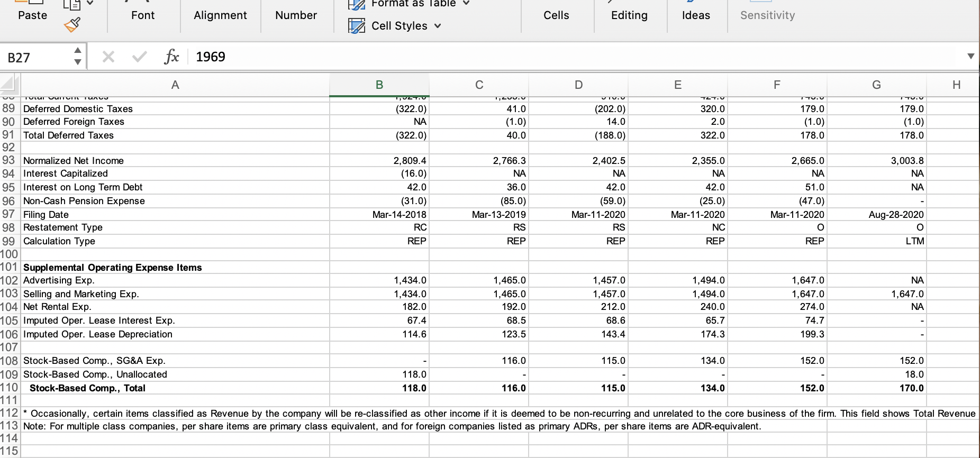Image resolution: width=980 pixels, height=458 pixels.
Task: Click the Normalized Net Income label
Action: (x=73, y=161)
